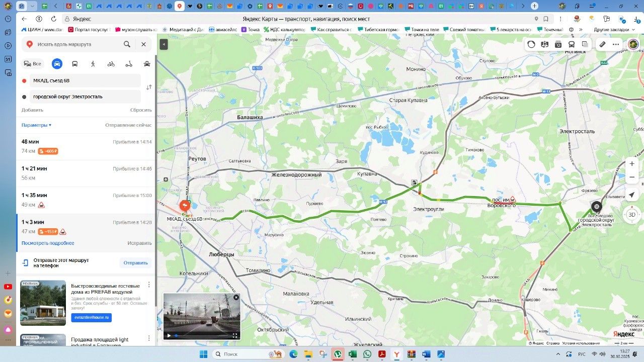This screenshot has height=362, width=644.
Task: Select the "Все" route types chip
Action: coord(33,64)
